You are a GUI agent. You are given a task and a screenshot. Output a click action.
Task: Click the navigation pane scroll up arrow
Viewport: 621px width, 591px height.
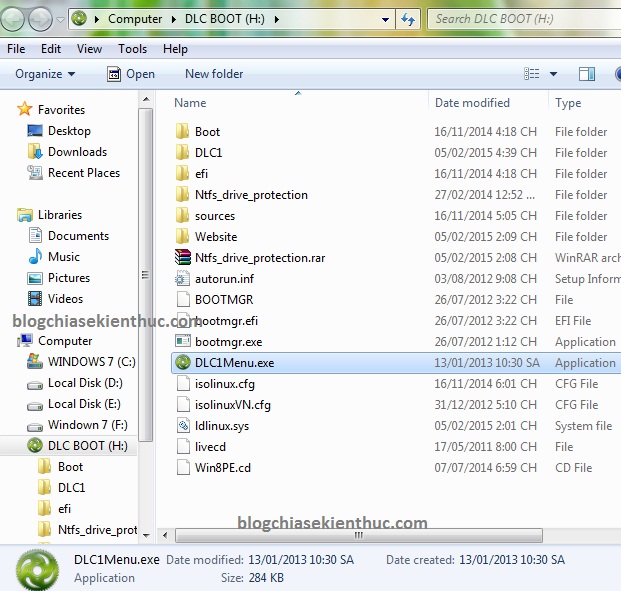(146, 99)
